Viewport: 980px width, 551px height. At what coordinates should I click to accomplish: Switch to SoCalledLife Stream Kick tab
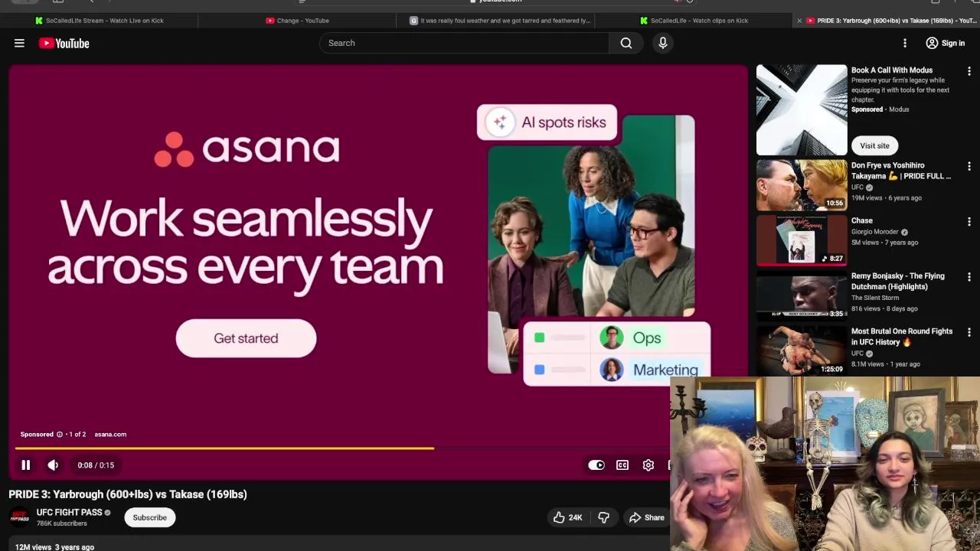tap(100, 21)
